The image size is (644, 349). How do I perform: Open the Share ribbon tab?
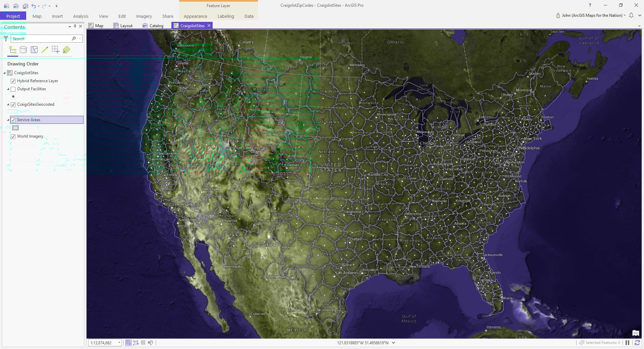point(168,16)
